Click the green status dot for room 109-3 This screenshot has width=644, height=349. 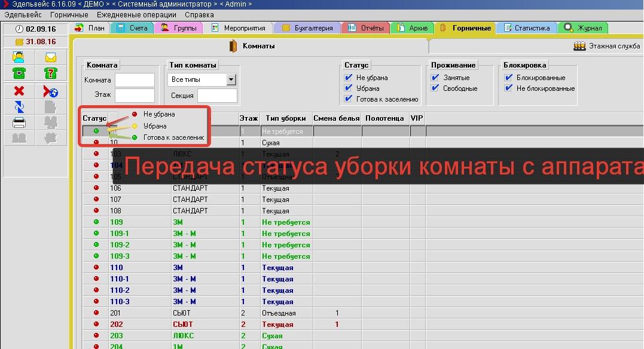click(x=96, y=256)
